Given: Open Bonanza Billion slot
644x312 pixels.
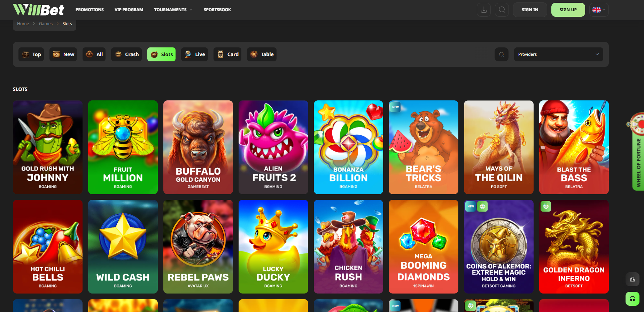Looking at the screenshot, I should (348, 147).
